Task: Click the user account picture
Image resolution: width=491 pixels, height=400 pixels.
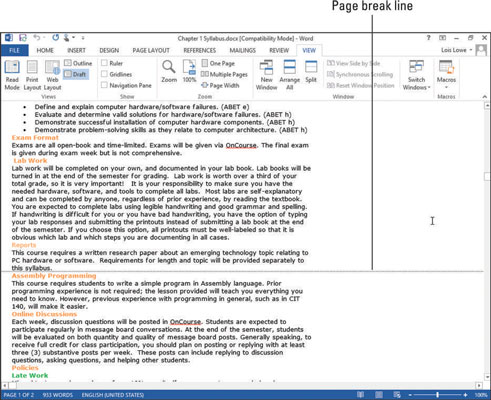Action: (x=481, y=50)
